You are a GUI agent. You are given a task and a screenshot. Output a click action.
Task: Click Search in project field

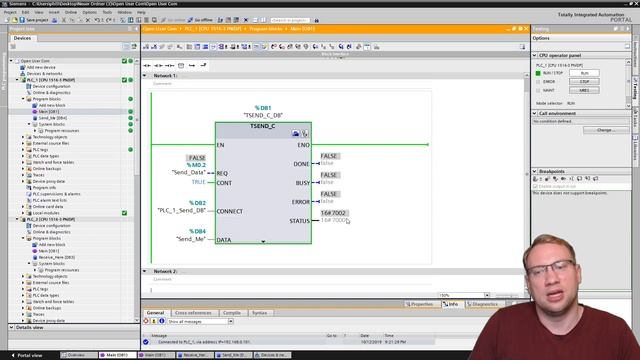click(290, 20)
